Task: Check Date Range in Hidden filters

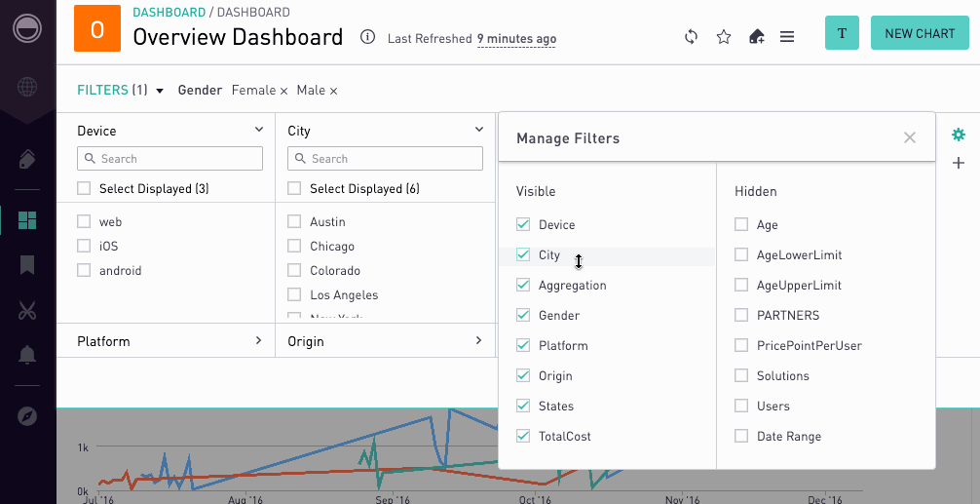Action: (741, 436)
